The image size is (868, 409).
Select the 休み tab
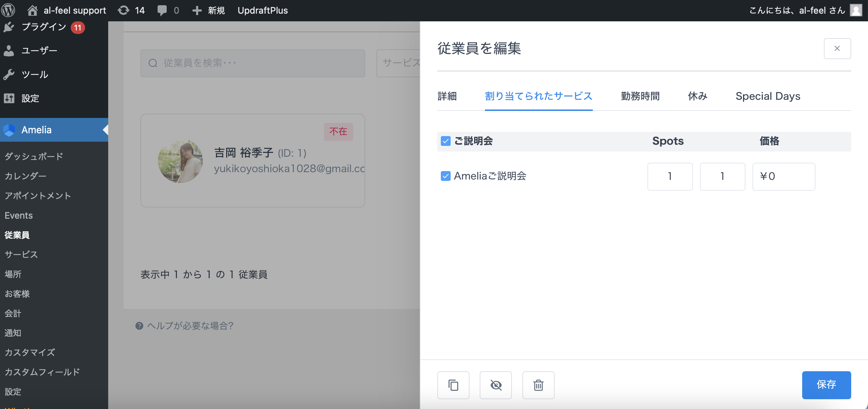pos(697,96)
